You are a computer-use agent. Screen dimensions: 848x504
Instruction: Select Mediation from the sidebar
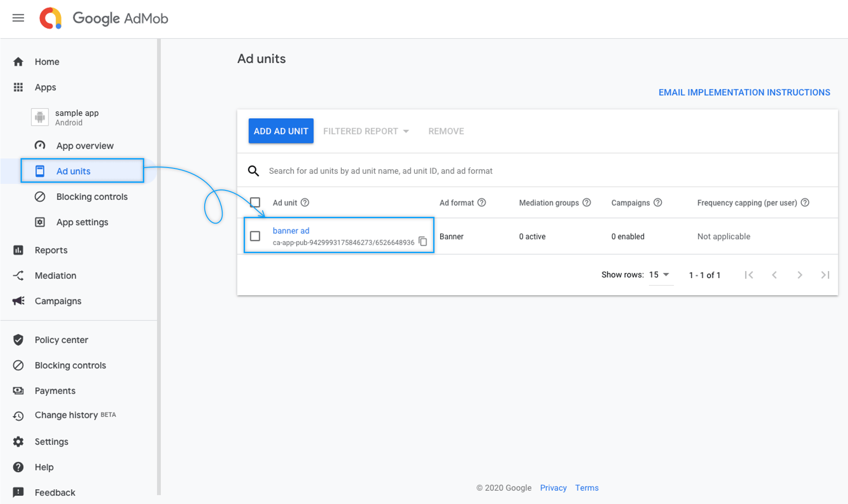pos(55,276)
